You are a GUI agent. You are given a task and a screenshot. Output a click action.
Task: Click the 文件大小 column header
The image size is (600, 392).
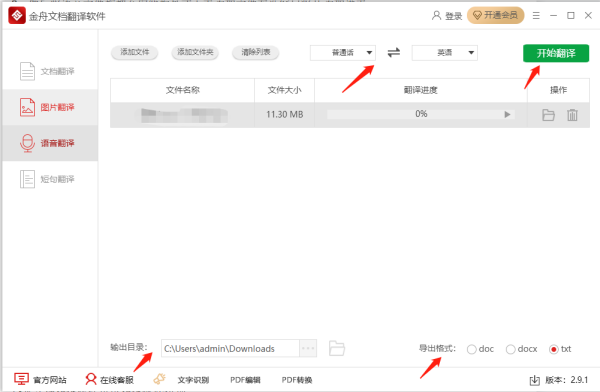(x=284, y=90)
